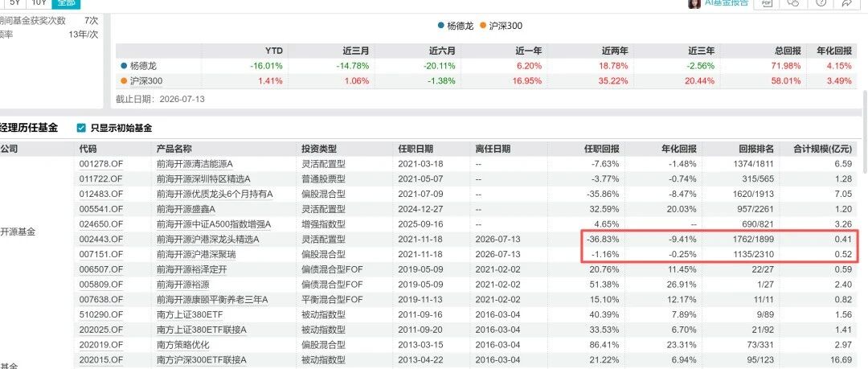Open fund code 012483.OF
The image size is (868, 369).
tap(100, 194)
